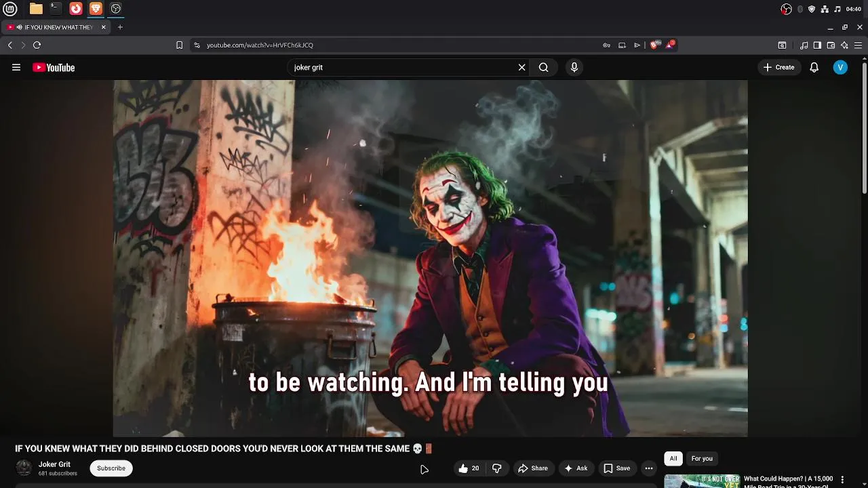The width and height of the screenshot is (868, 488).
Task: Select the All filter chip
Action: click(673, 459)
